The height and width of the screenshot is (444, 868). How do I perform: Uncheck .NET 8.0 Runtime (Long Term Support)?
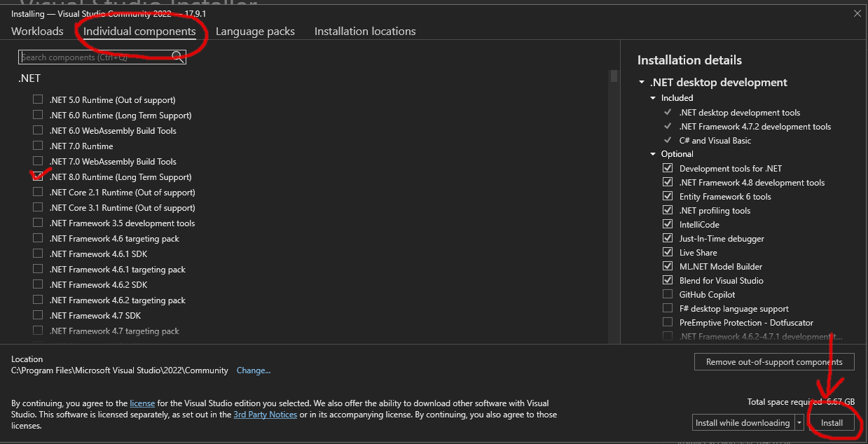[37, 176]
